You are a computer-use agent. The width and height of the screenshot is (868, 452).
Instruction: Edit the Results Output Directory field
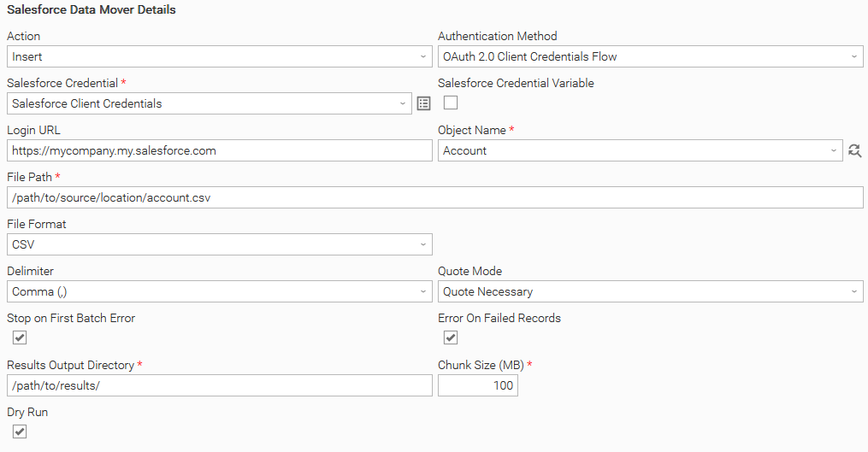click(219, 385)
